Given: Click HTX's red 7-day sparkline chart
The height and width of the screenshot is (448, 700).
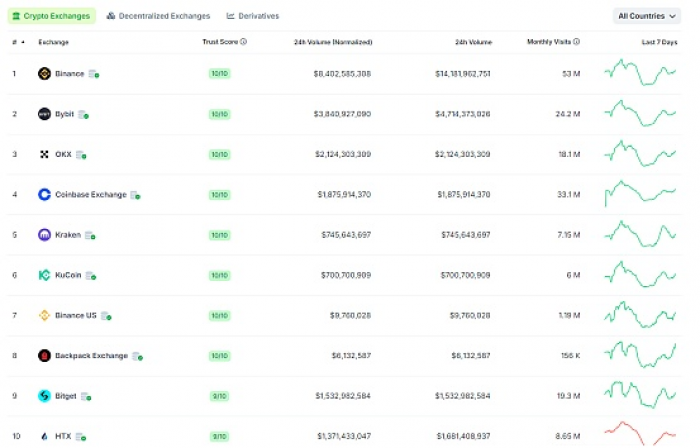Looking at the screenshot, I should point(640,433).
